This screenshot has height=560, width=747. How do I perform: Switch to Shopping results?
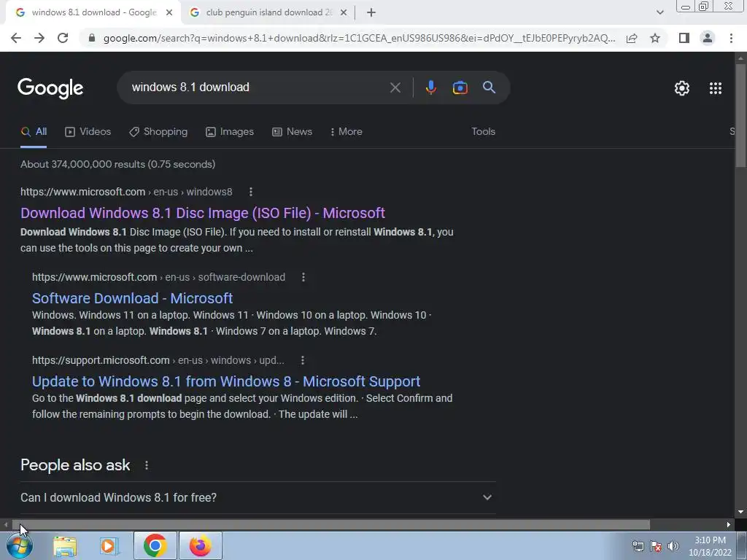tap(158, 132)
